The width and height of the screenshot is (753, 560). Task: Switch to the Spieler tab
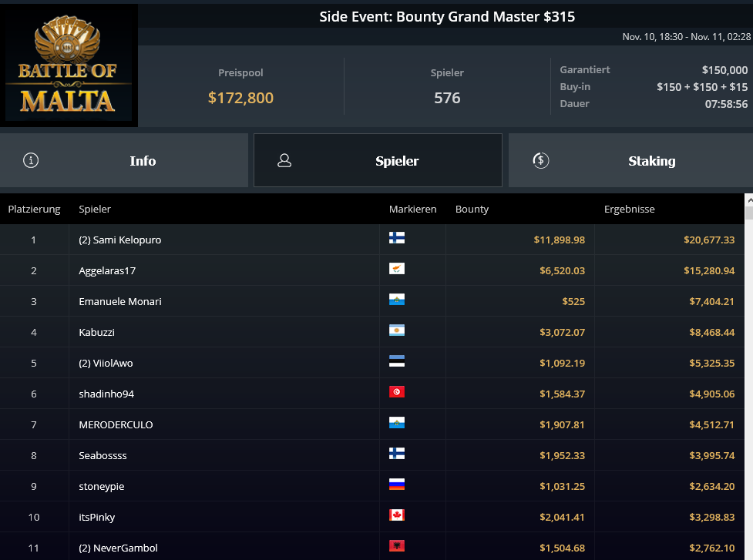click(378, 160)
